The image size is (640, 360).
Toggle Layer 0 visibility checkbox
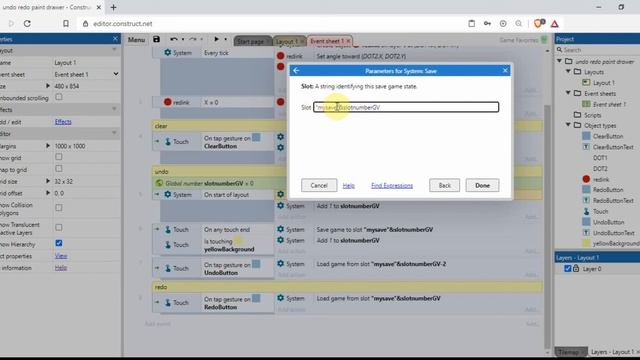point(567,269)
